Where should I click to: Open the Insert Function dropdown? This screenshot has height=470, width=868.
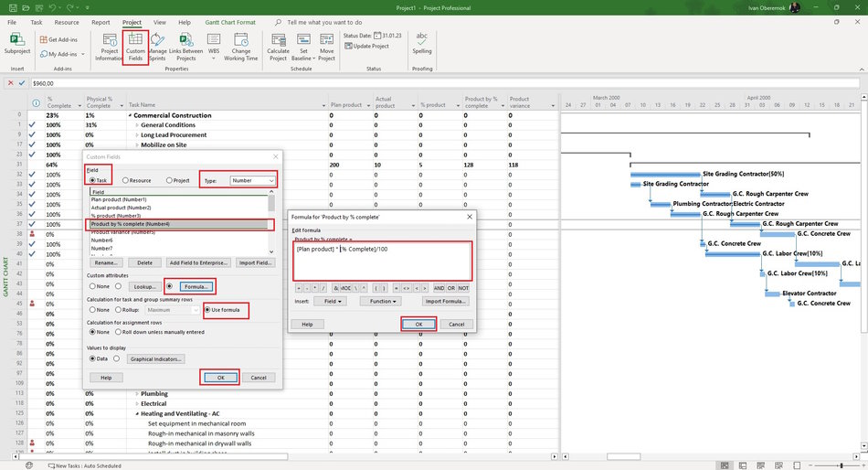(383, 302)
